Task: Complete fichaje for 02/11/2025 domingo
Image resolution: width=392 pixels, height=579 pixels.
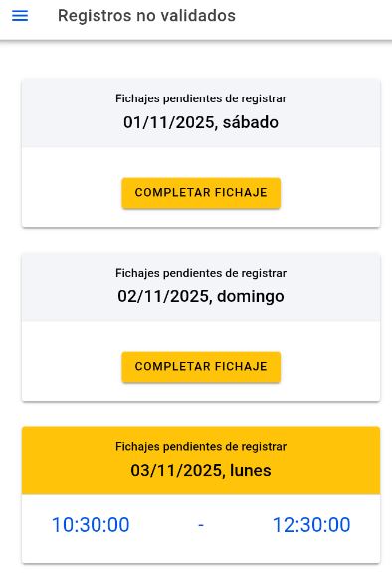Action: (x=201, y=367)
